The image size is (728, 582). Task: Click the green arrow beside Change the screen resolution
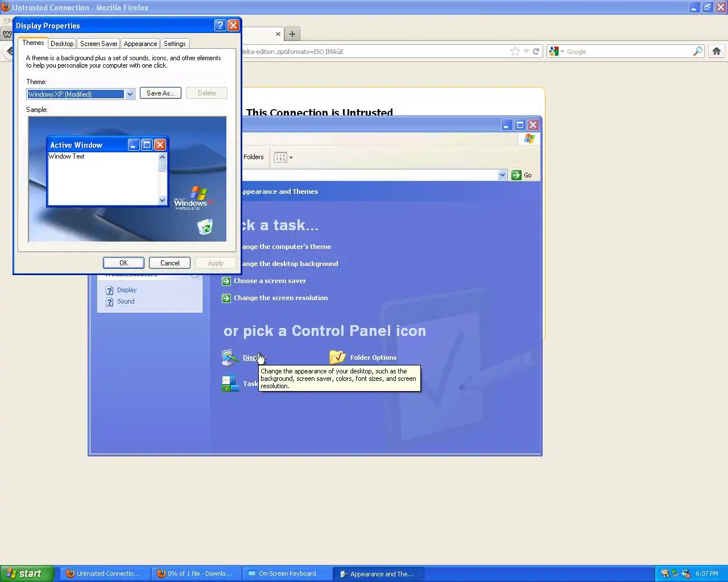pos(226,298)
